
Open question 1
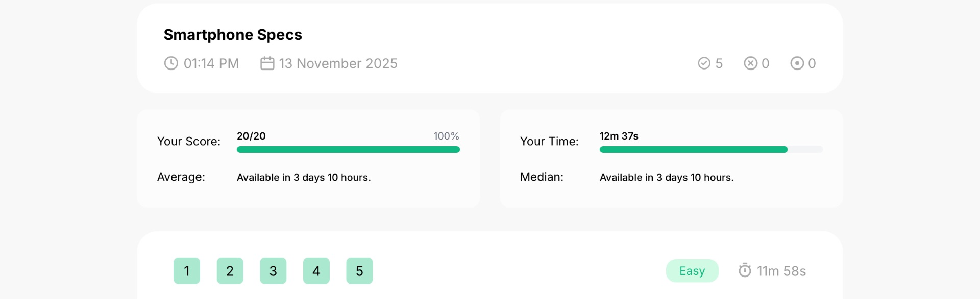click(187, 271)
